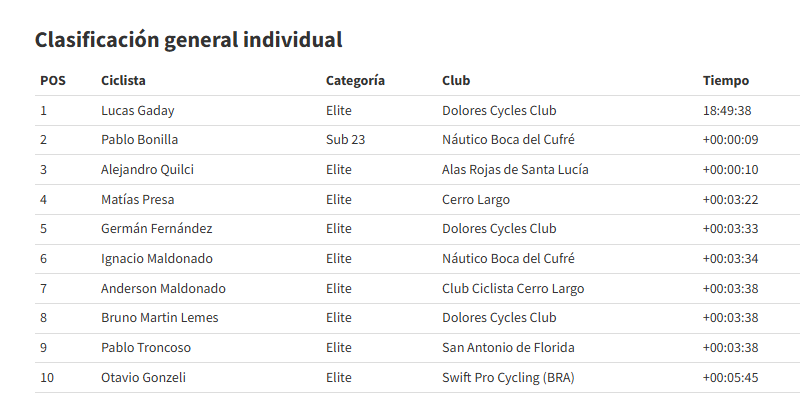Select Pablo Troncoso in ninth position
Screen dimensions: 800x420
(x=146, y=348)
